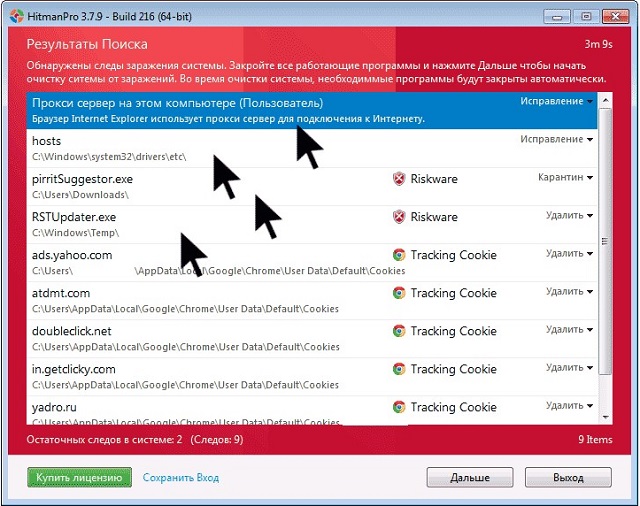The height and width of the screenshot is (506, 640).
Task: Open Карантин dropdown for pirritSuggestor.exe
Action: (x=565, y=177)
